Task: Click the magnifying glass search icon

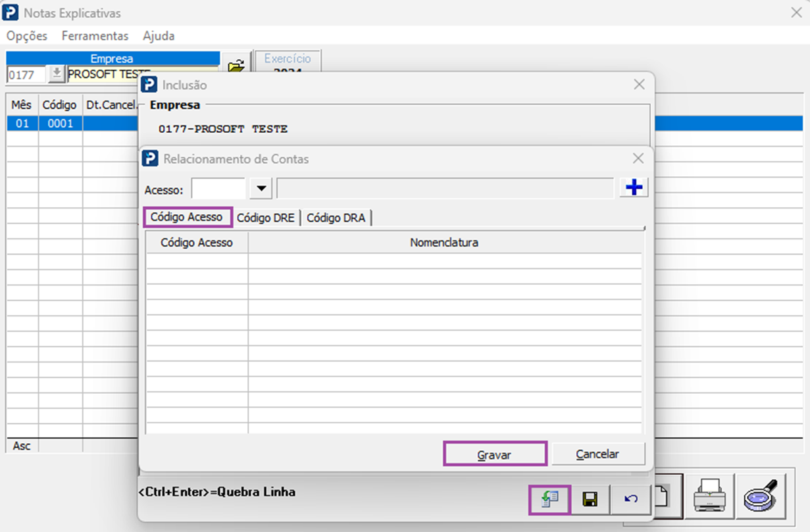Action: 761,497
